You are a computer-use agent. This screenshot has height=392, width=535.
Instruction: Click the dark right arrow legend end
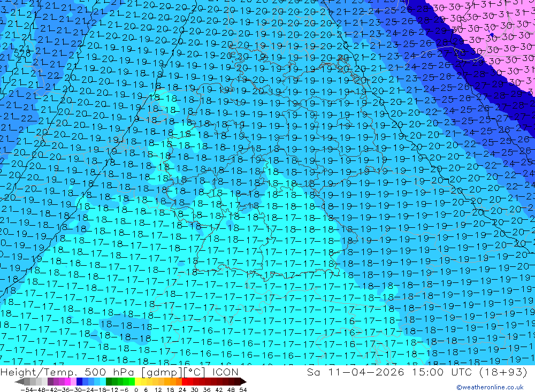[243, 382]
